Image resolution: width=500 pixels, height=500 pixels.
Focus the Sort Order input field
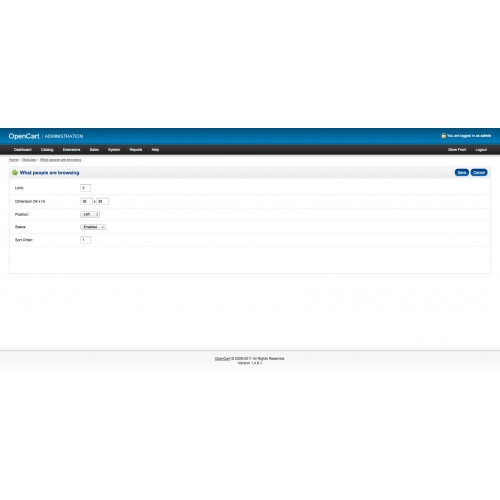pyautogui.click(x=85, y=240)
